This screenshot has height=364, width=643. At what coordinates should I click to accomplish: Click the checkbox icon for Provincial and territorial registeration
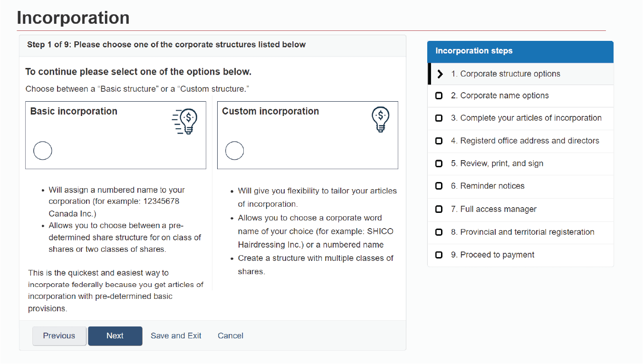click(x=438, y=231)
